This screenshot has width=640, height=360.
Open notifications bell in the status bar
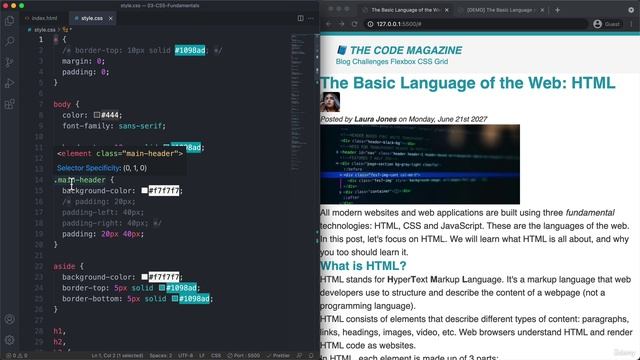click(x=311, y=356)
